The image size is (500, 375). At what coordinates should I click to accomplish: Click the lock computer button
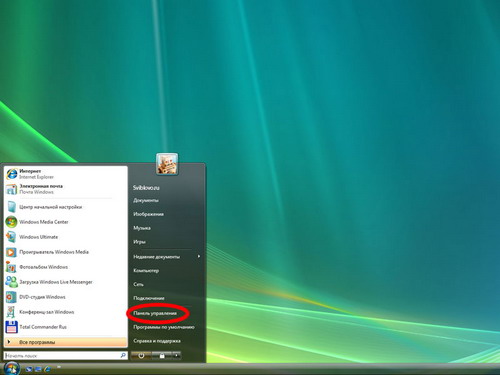click(x=162, y=356)
